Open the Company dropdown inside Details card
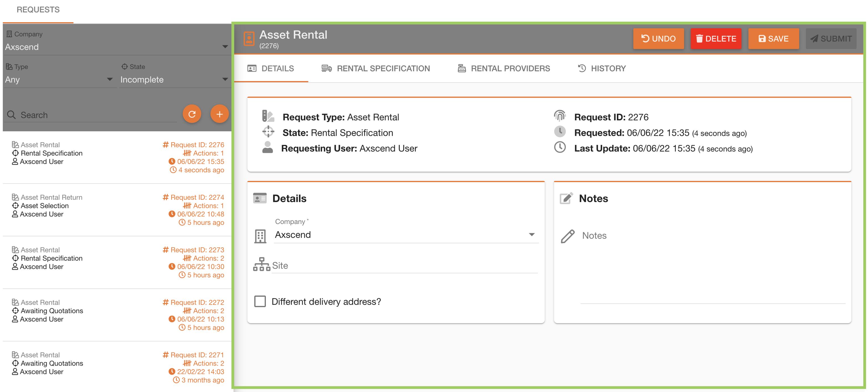The image size is (868, 392). (x=532, y=234)
